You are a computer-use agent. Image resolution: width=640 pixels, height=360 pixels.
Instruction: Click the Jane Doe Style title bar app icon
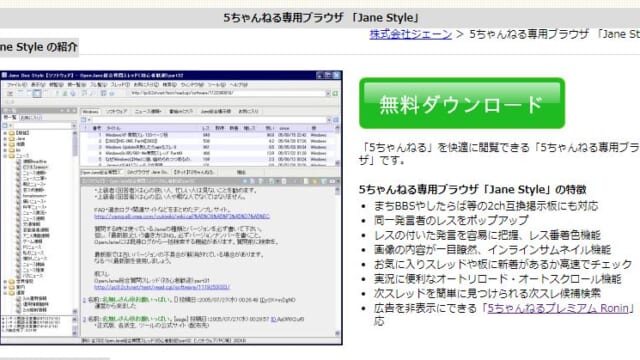[x=4, y=76]
